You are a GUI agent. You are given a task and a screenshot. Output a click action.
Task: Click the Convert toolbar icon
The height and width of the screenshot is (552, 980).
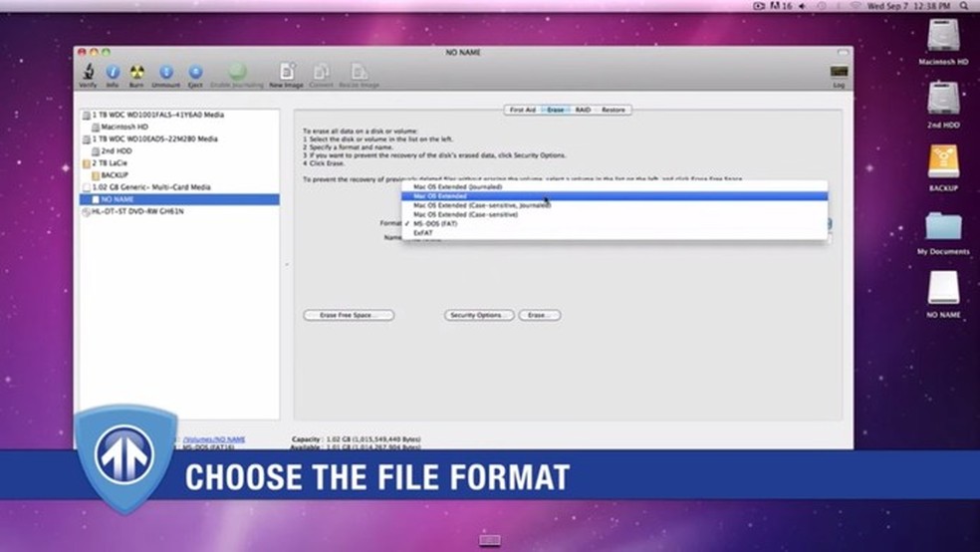(322, 72)
